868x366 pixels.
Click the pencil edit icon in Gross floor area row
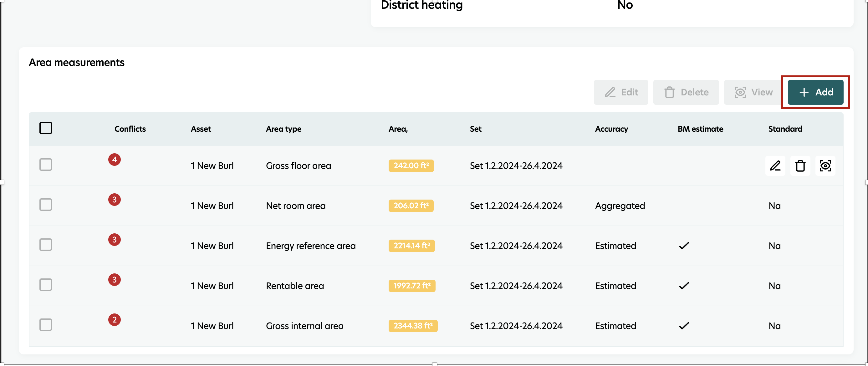(775, 166)
